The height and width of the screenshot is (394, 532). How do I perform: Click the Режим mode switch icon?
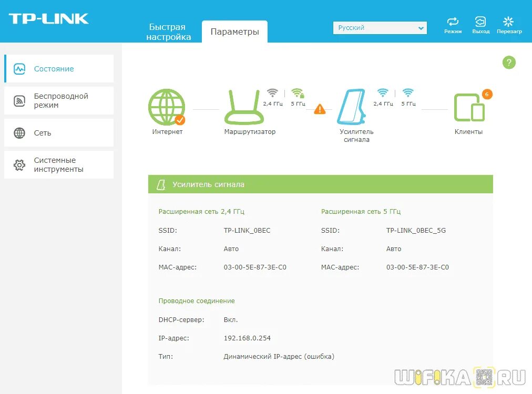453,22
